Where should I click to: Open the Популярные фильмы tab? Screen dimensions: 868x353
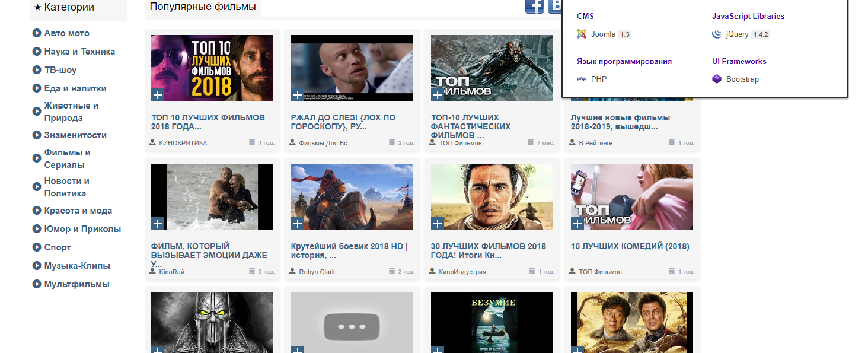pyautogui.click(x=203, y=7)
